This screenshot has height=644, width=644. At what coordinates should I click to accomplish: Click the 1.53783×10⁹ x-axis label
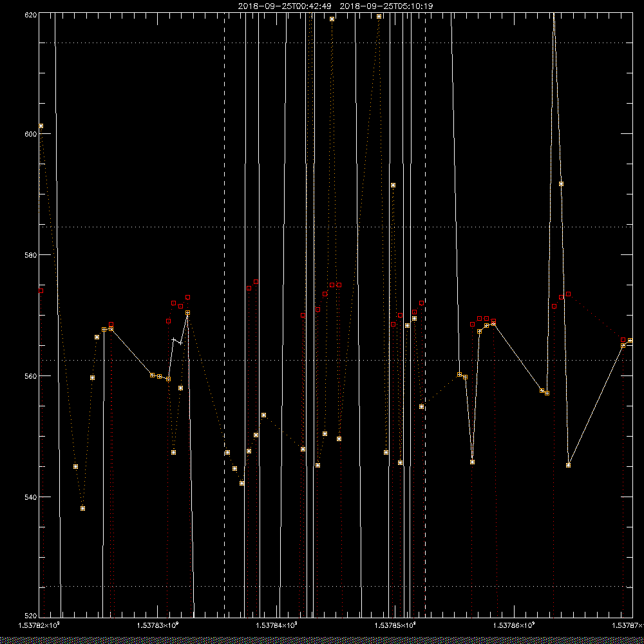click(158, 625)
